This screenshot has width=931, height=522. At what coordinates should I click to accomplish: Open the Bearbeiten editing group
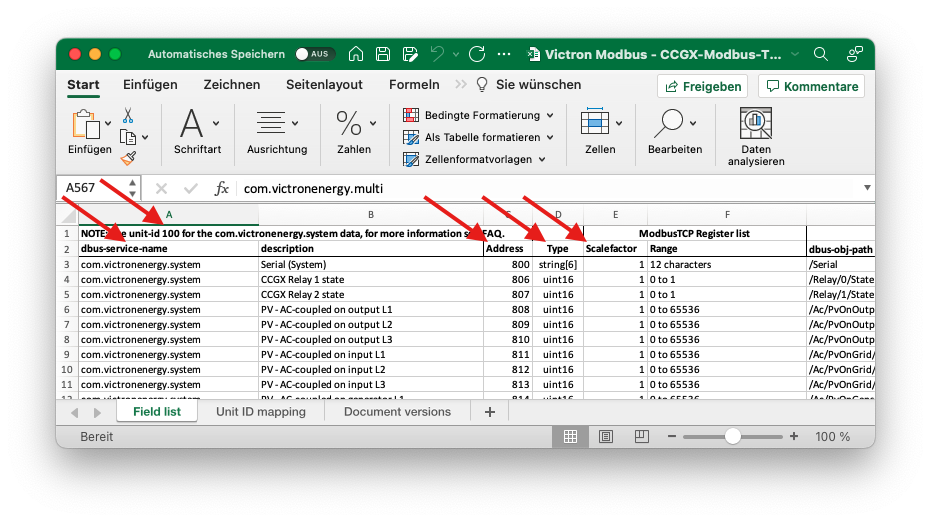(674, 131)
